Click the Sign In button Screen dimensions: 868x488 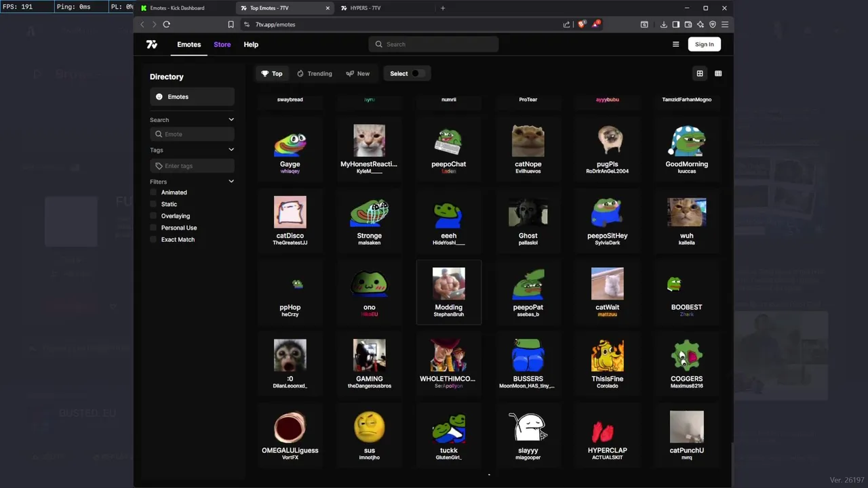click(704, 44)
